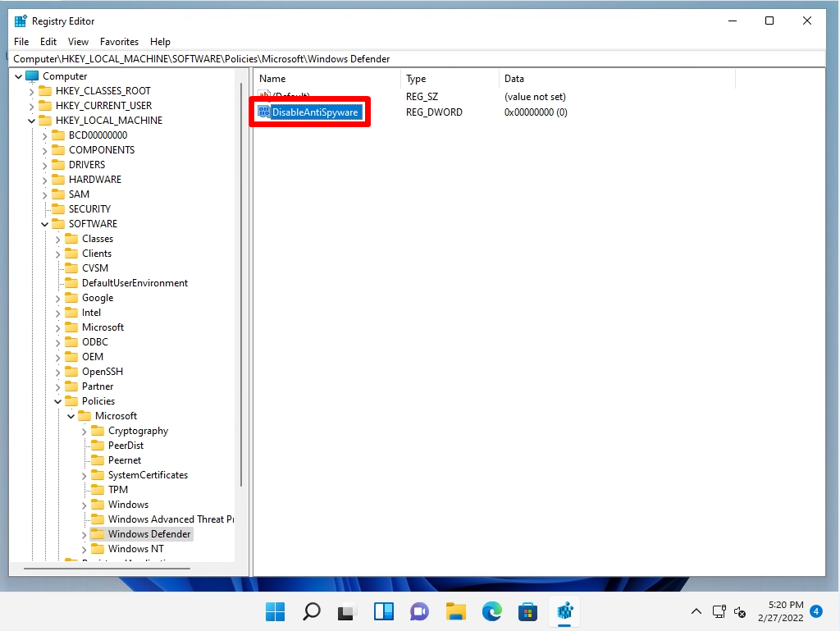Select the SystemCertificates key
Viewport: 840px width, 631px height.
coord(148,475)
